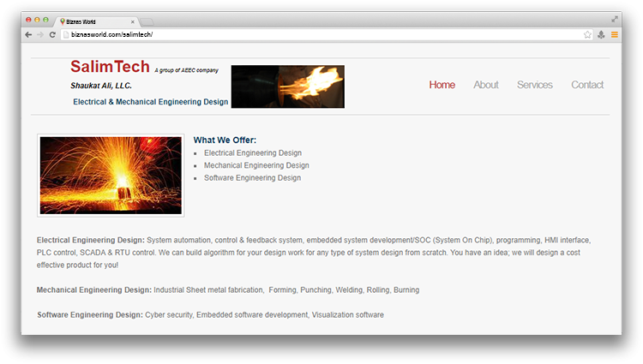
Task: Bookmark the page with the star icon
Action: pos(587,35)
